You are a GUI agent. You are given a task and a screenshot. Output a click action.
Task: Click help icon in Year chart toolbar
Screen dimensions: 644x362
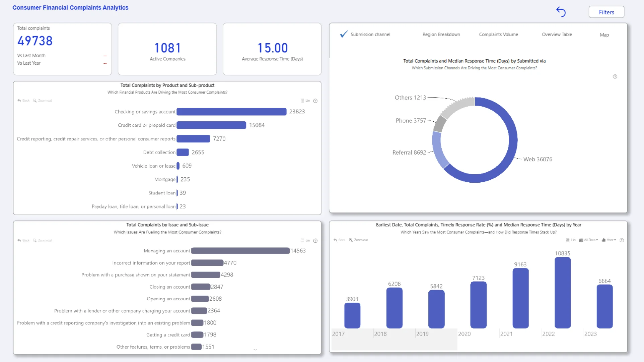point(622,240)
